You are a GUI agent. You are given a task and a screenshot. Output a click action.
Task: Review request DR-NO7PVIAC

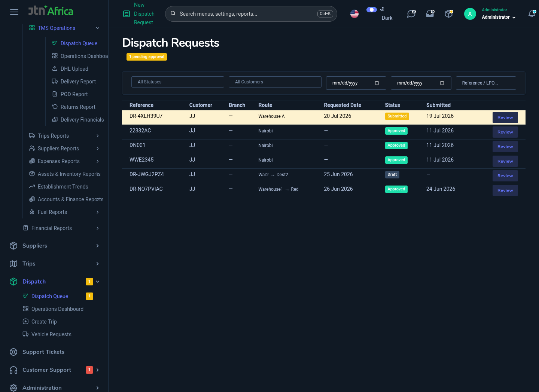(x=505, y=190)
